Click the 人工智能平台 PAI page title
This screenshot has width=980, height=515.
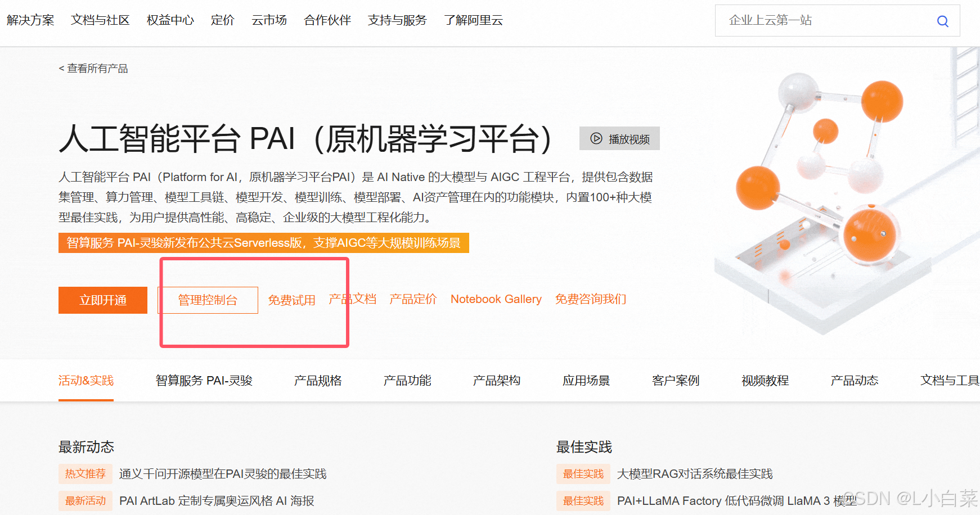[x=307, y=139]
